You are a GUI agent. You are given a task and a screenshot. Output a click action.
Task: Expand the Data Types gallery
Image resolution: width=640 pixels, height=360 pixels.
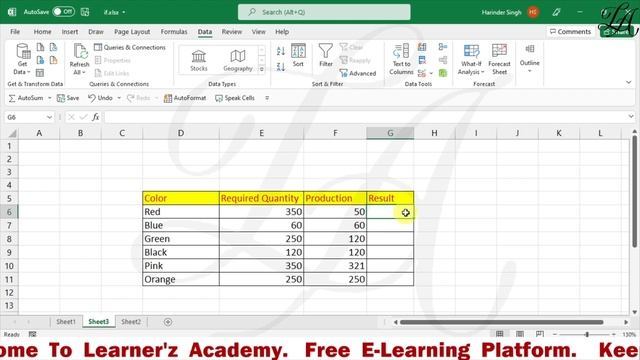tap(262, 69)
